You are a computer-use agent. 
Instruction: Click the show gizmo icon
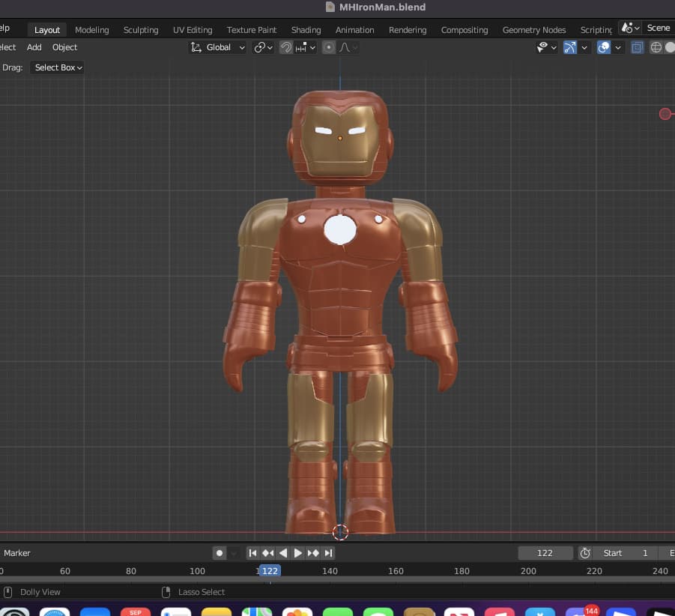tap(570, 47)
